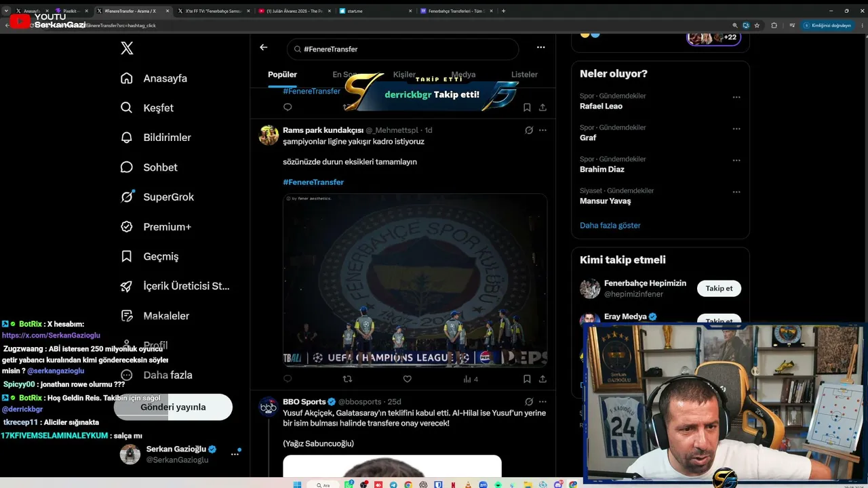Bookmark the Rams park kundakçısı post
The width and height of the screenshot is (868, 488).
click(x=527, y=379)
